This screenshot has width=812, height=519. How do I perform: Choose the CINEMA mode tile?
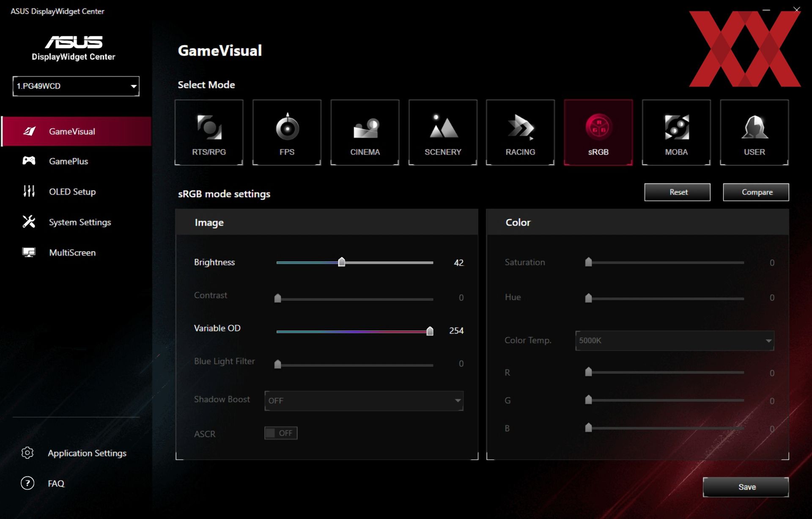365,132
